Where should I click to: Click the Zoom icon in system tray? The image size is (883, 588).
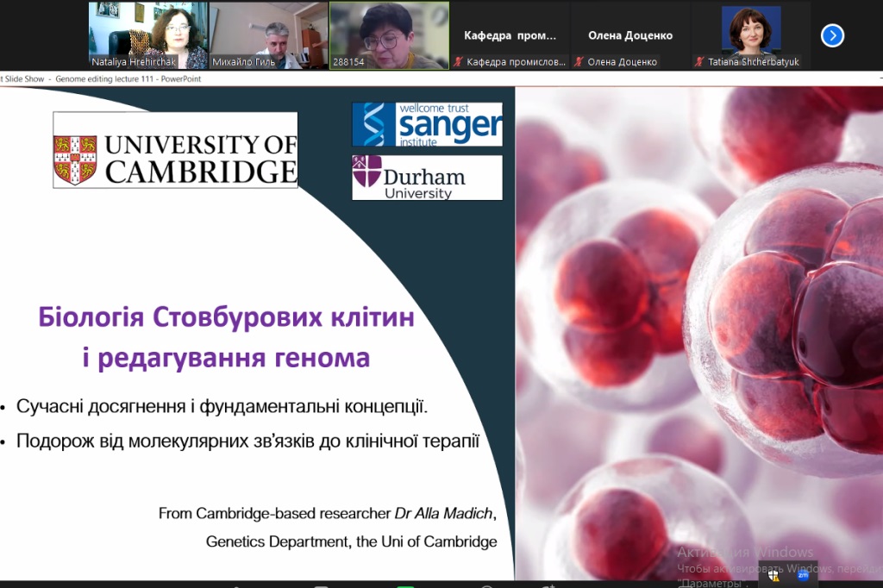pyautogui.click(x=802, y=574)
